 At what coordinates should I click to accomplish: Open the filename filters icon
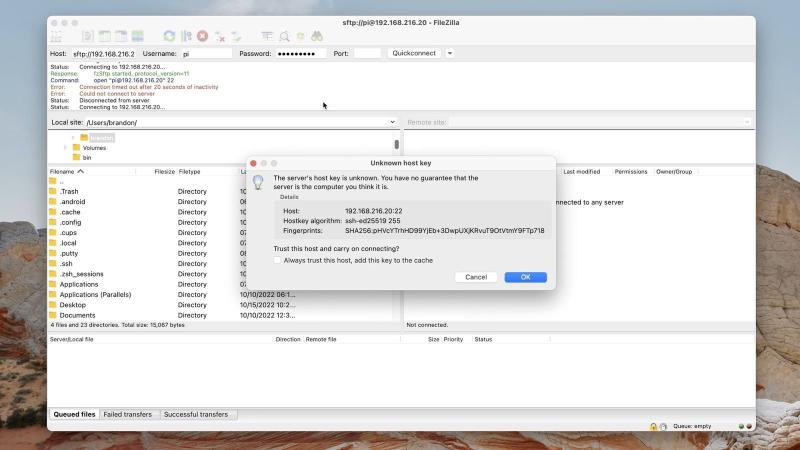coord(267,36)
